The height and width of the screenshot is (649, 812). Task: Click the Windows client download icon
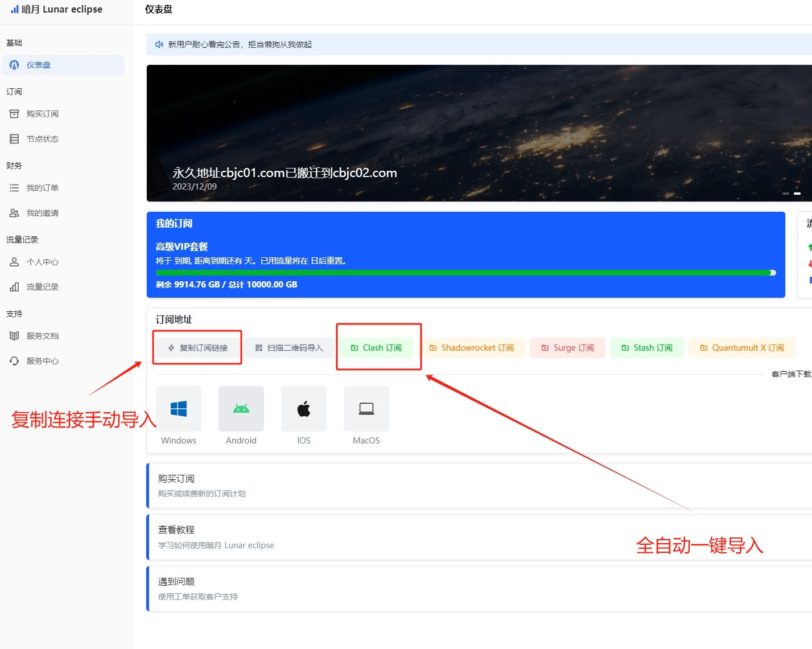click(x=179, y=409)
